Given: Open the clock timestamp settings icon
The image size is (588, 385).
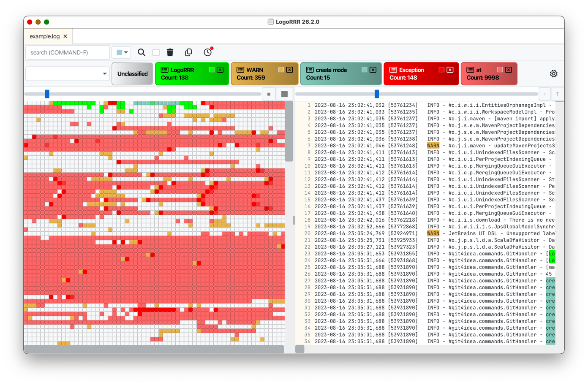Looking at the screenshot, I should click(x=208, y=52).
